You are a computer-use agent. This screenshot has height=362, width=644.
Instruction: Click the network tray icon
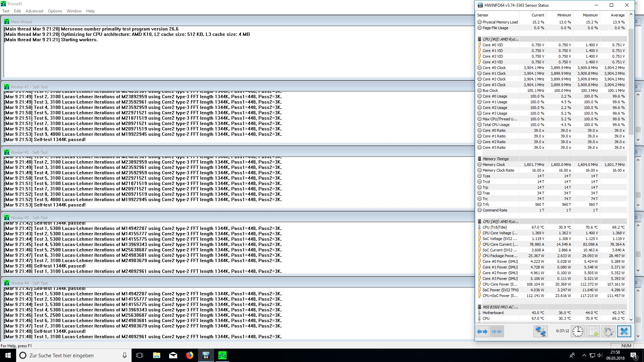pyautogui.click(x=592, y=355)
